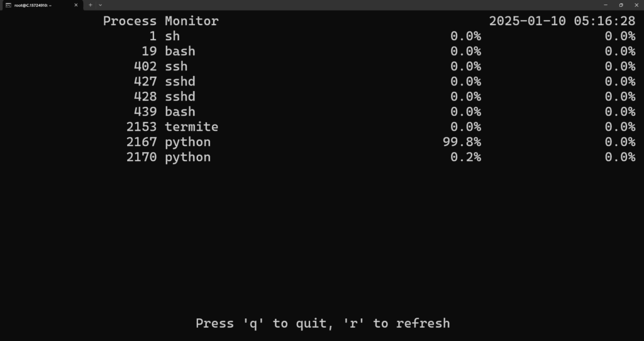Select the sshd process with PID 428

coord(369,96)
